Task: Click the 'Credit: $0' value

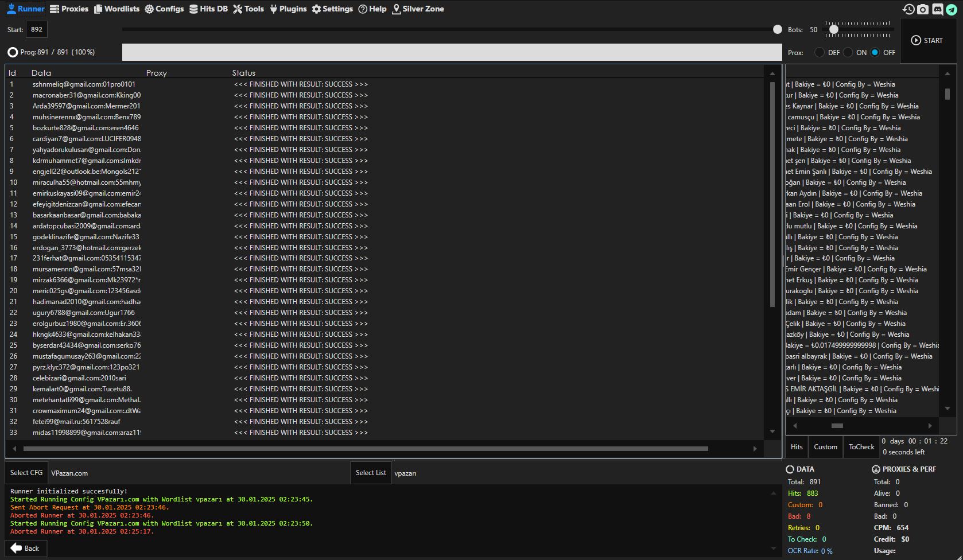Action: 891,539
